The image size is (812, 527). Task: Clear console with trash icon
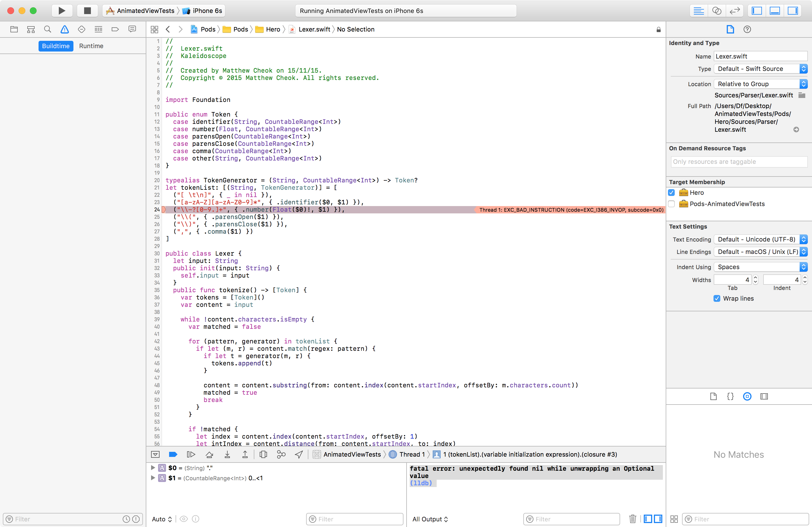632,519
